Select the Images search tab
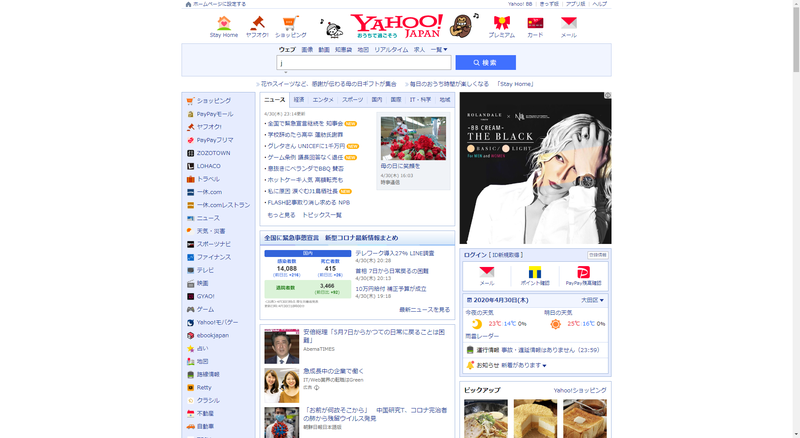The width and height of the screenshot is (800, 438). (307, 50)
